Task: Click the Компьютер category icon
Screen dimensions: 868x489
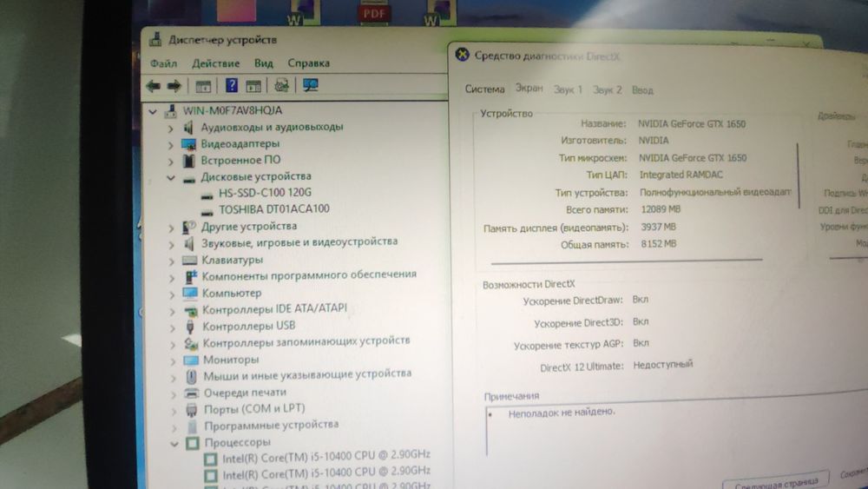Action: pyautogui.click(x=190, y=293)
